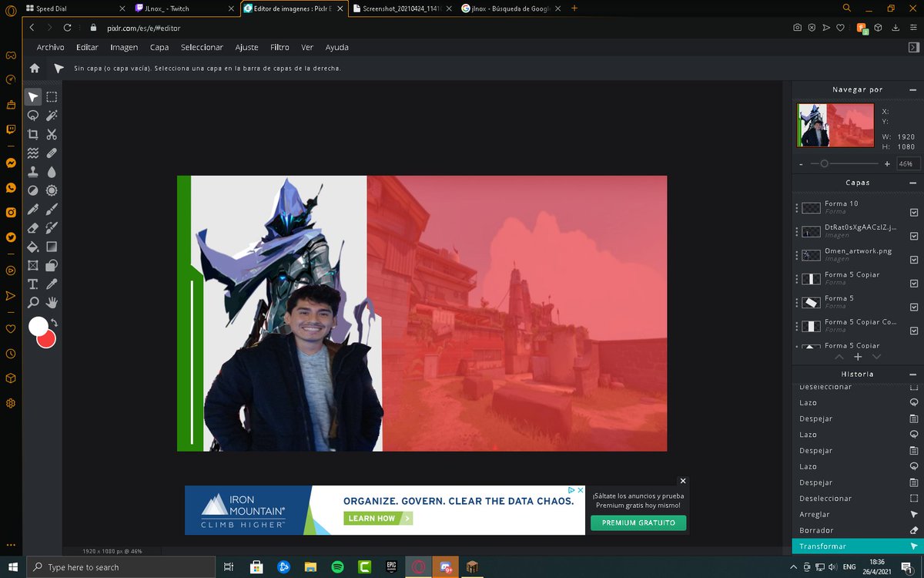924x578 pixels.
Task: Select the Arreglar history step
Action: coord(858,514)
